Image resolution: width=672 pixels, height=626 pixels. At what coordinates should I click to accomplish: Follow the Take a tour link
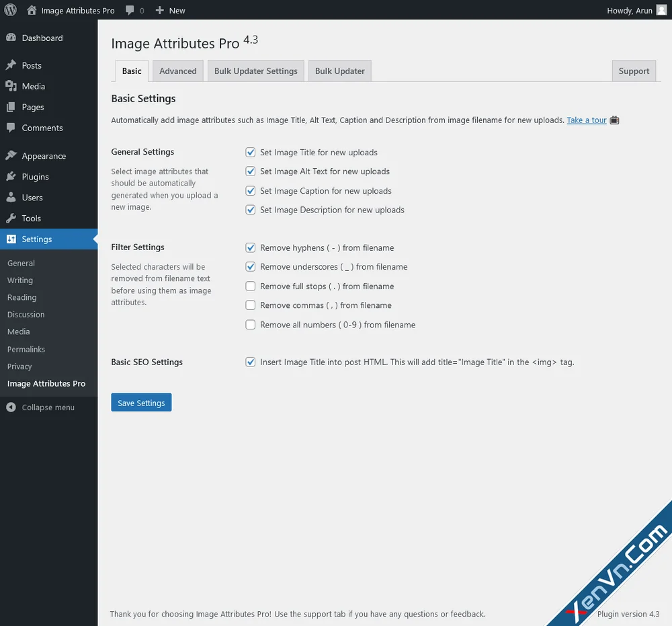point(587,120)
